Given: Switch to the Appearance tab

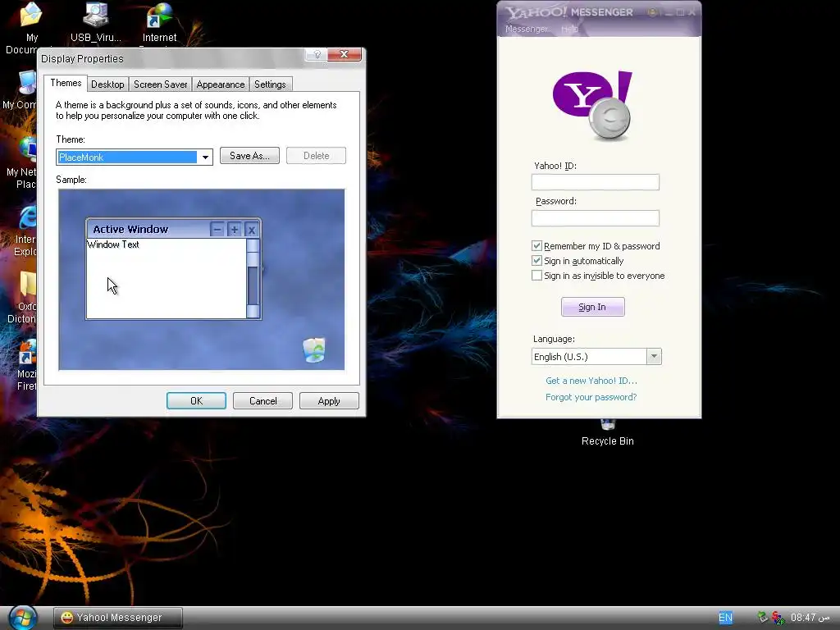Looking at the screenshot, I should tap(220, 84).
